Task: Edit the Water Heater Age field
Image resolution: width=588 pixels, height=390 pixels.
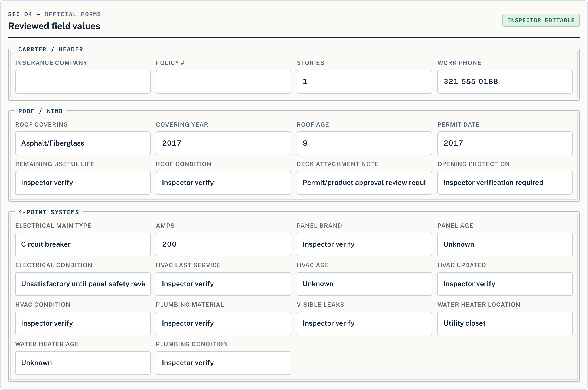Action: tap(83, 363)
